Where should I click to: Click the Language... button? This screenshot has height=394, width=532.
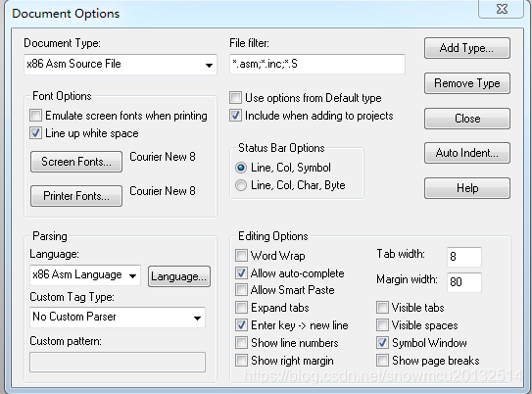point(179,276)
